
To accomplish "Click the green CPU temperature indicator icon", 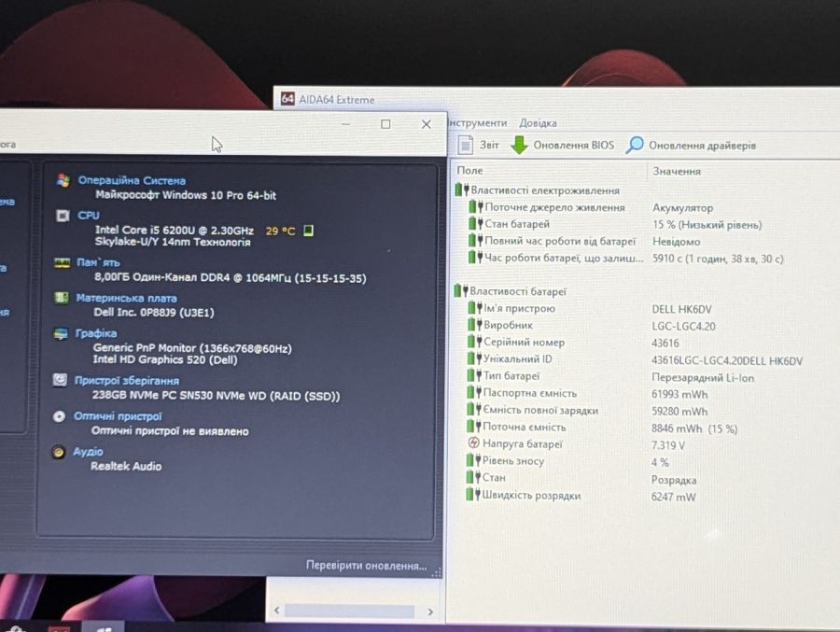I will pyautogui.click(x=309, y=231).
